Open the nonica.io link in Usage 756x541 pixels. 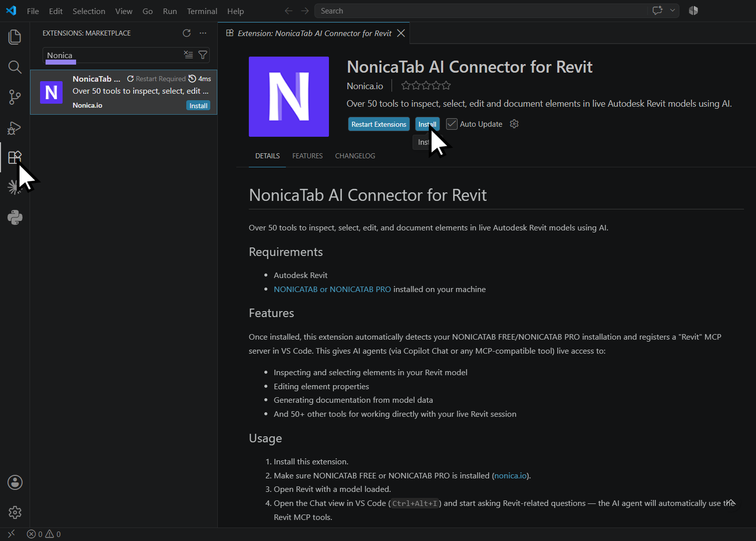click(x=510, y=475)
